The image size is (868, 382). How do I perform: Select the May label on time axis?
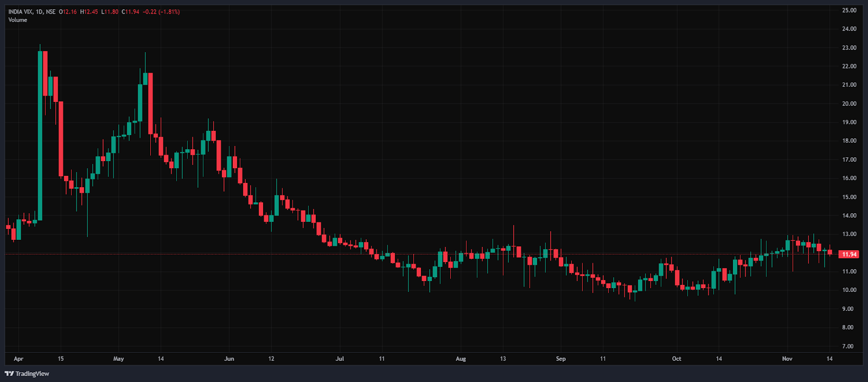[118, 359]
